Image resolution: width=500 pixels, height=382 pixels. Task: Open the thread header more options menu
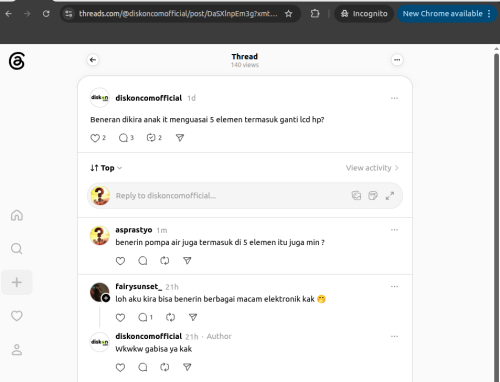[x=397, y=60]
